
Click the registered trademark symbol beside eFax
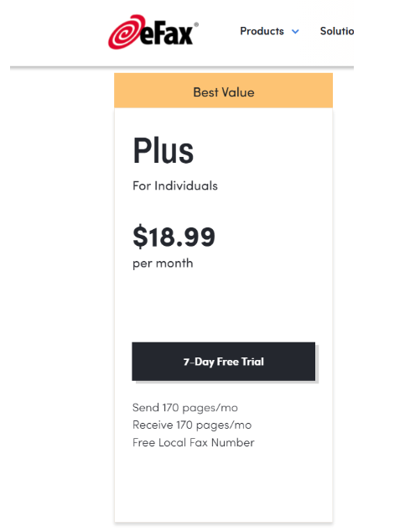196,24
